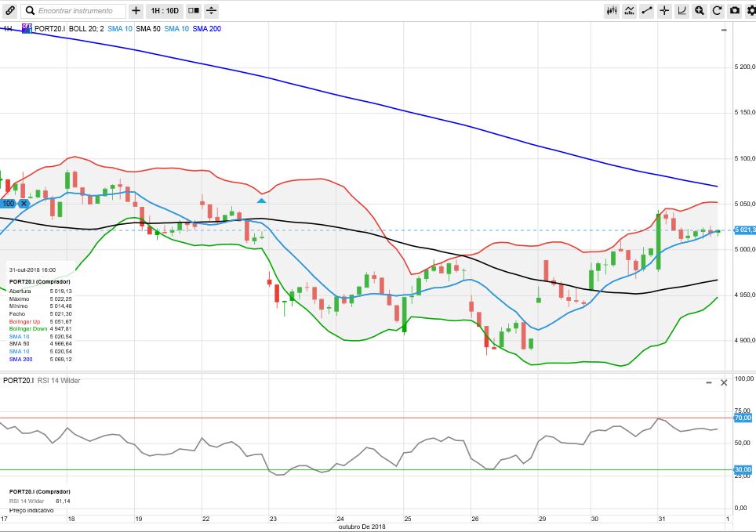Open the 1H : 10D timeframe selector
756x532 pixels.
click(165, 11)
